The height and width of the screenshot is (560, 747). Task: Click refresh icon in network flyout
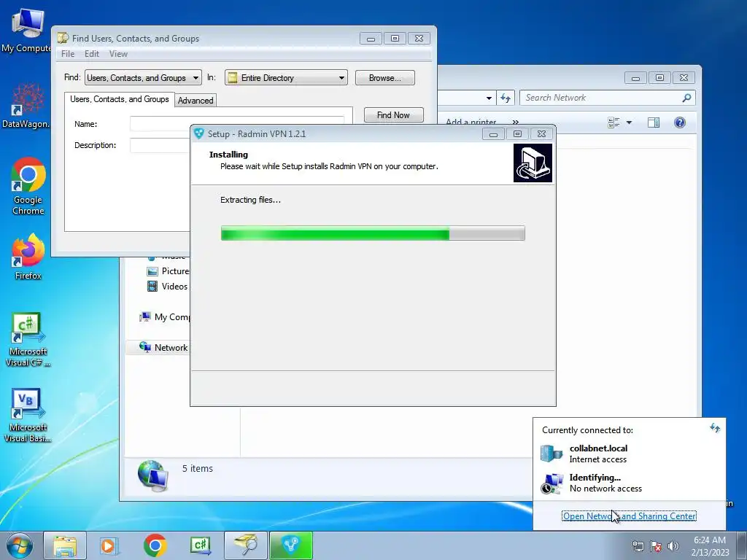click(x=715, y=427)
